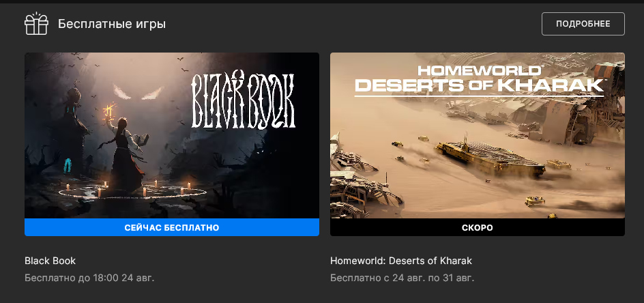Click the glowing white eyes in the Black Book art
Viewport: 644px width, 303px height.
pyautogui.click(x=138, y=92)
